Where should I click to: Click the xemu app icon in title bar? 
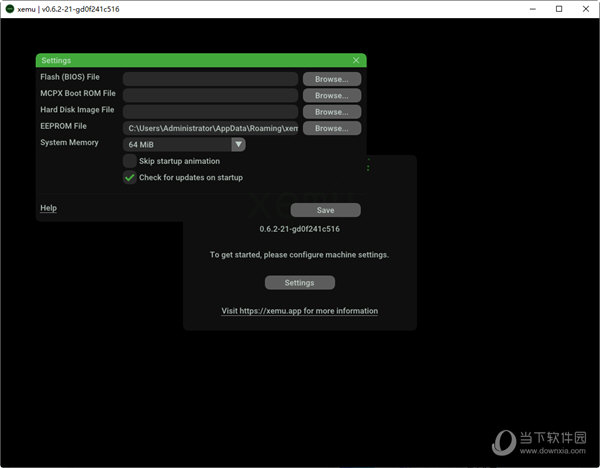[x=10, y=9]
